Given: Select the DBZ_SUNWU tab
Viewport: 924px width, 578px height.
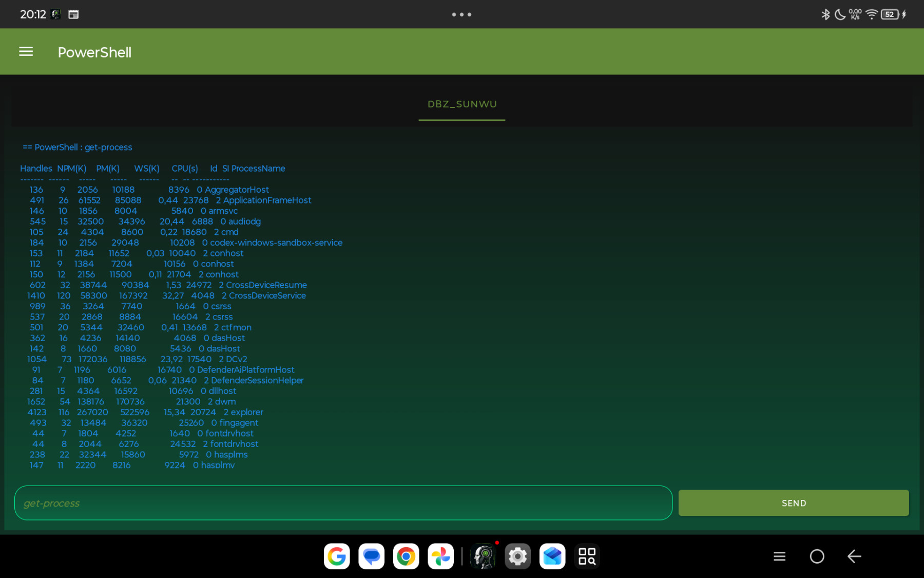Looking at the screenshot, I should pos(462,104).
